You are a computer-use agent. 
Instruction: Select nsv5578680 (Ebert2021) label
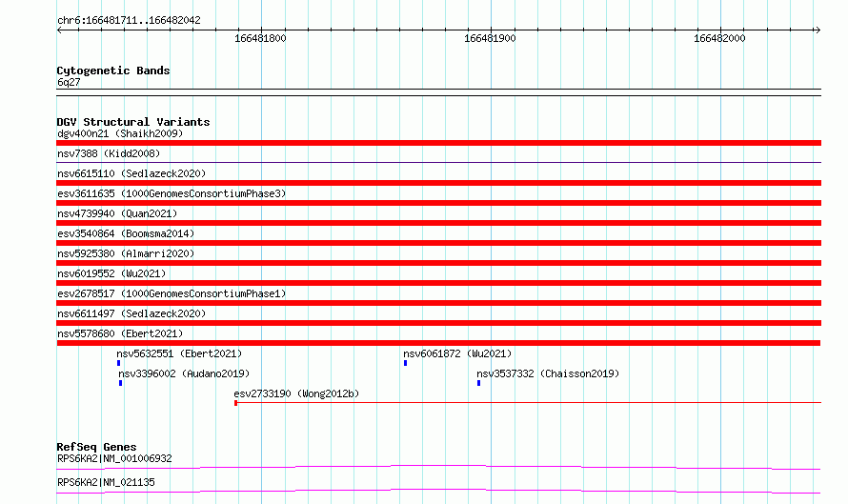[120, 333]
